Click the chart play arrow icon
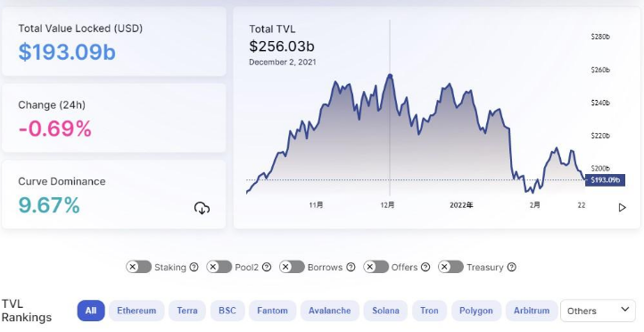This screenshot has width=644, height=332. pos(623,207)
